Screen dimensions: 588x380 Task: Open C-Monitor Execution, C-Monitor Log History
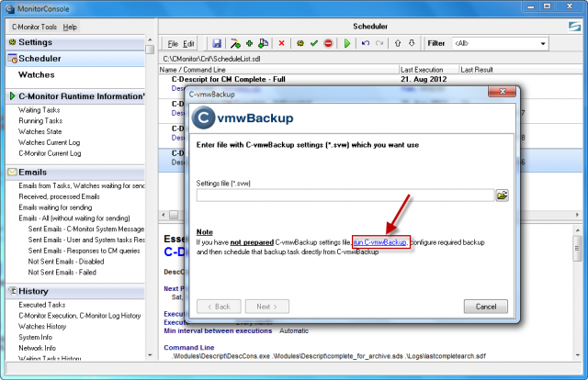tap(80, 316)
